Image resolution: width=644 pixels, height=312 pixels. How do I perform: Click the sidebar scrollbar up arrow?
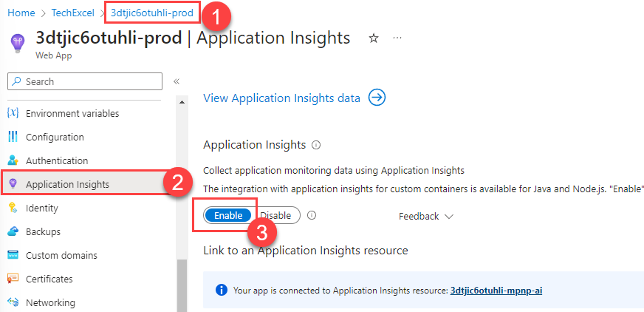tap(182, 102)
